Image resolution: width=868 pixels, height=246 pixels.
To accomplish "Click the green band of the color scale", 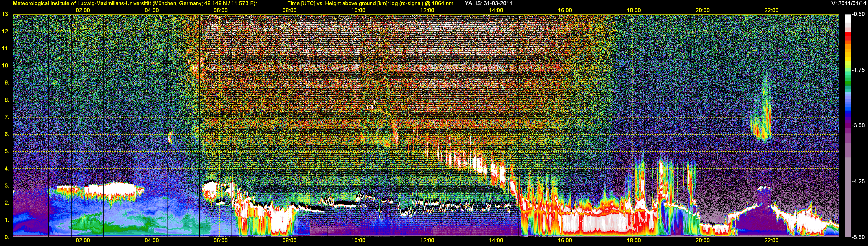I will (x=848, y=82).
